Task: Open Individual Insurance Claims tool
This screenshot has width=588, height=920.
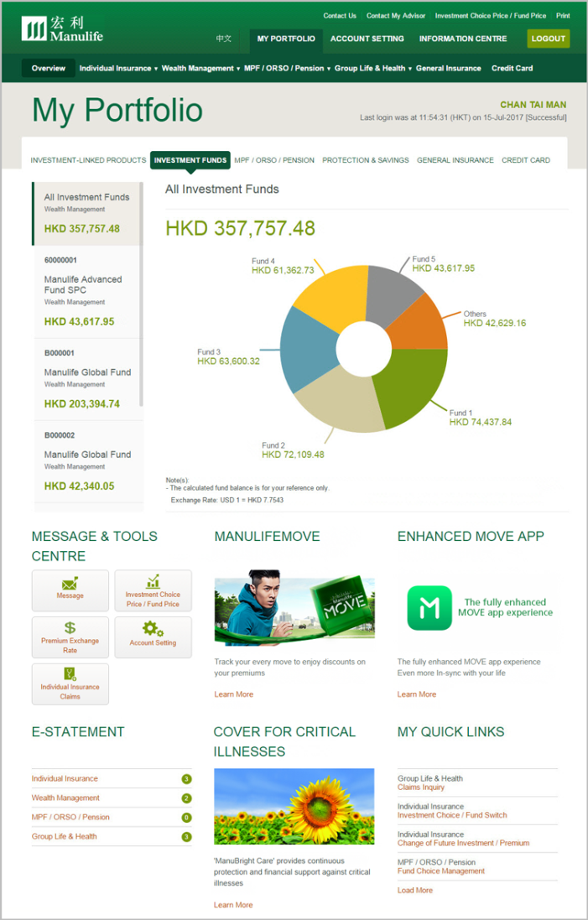Action: click(70, 684)
